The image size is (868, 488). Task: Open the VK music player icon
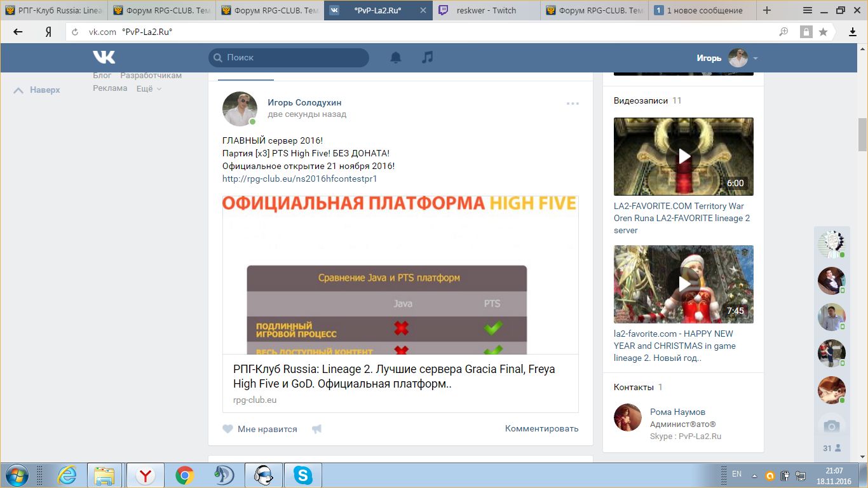428,57
